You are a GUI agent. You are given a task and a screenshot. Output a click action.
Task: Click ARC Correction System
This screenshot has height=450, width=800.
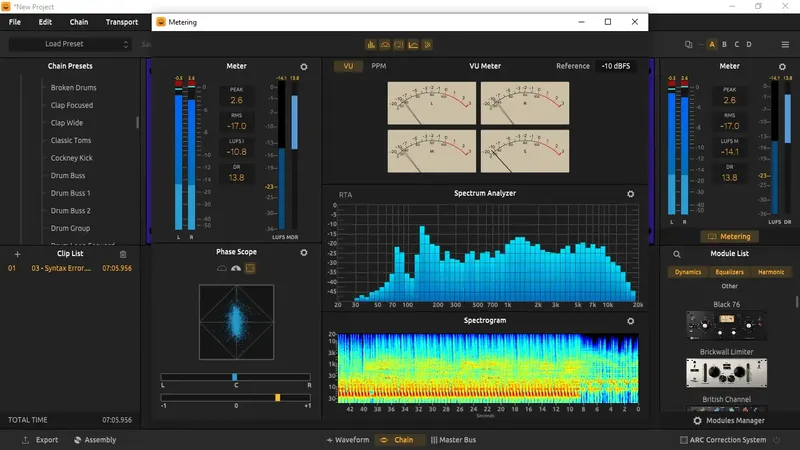click(x=723, y=440)
